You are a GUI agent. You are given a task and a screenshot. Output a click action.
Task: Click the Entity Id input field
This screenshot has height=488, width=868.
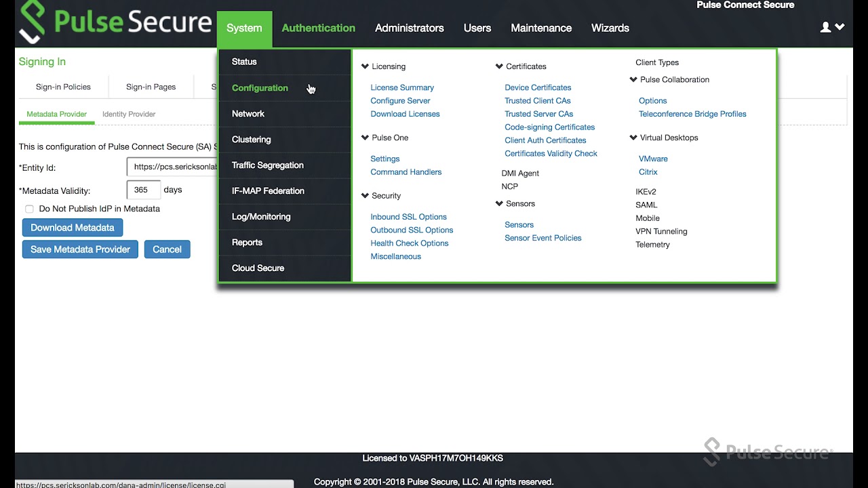[172, 167]
